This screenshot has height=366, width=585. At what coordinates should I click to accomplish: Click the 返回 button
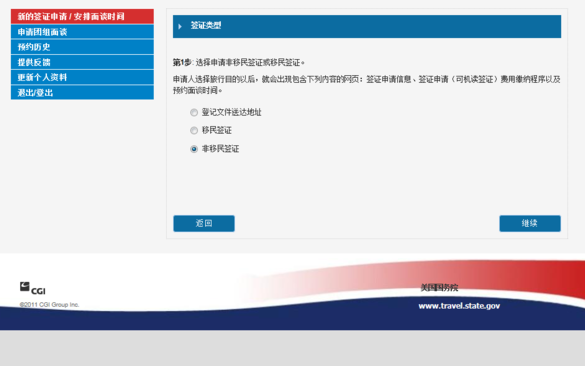204,223
